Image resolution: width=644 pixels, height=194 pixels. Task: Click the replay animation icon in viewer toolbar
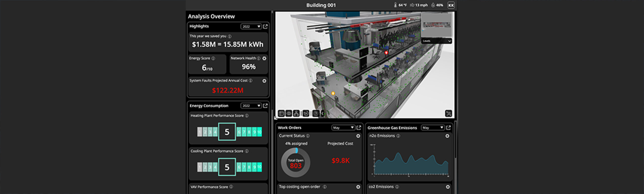coord(306,113)
